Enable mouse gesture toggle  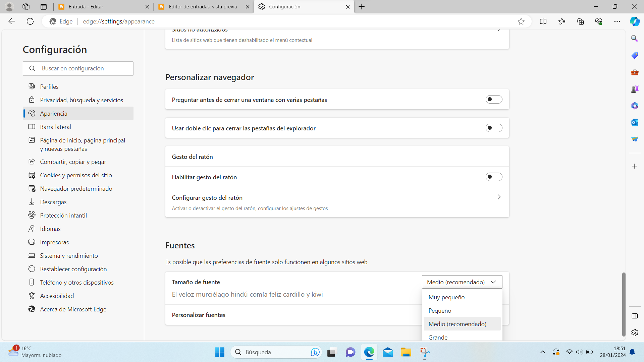(x=494, y=177)
